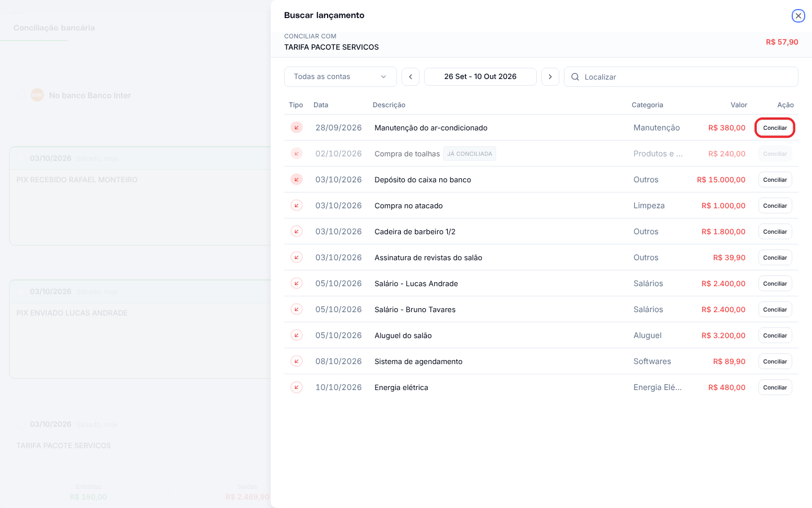Conciliar with Assinatura de revistas do salão
Screen dimensions: 812x508
775,257
